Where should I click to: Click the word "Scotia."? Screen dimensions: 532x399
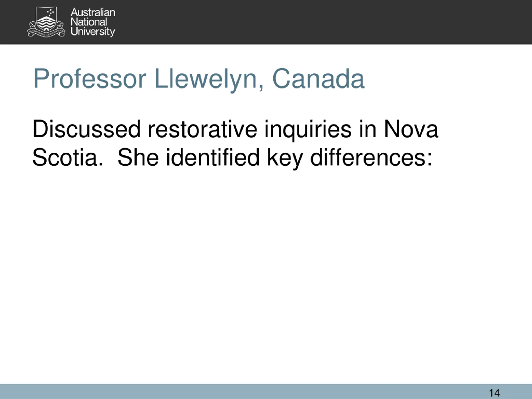68,157
